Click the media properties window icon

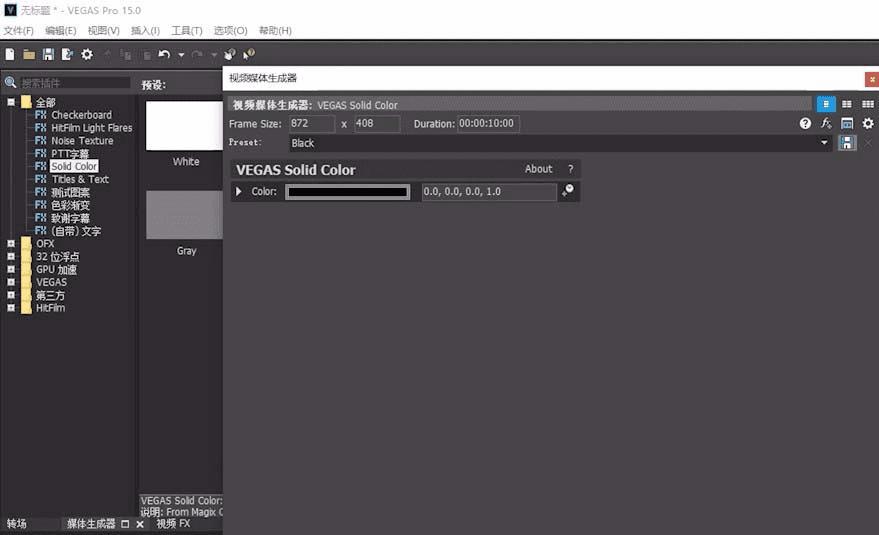(846, 123)
